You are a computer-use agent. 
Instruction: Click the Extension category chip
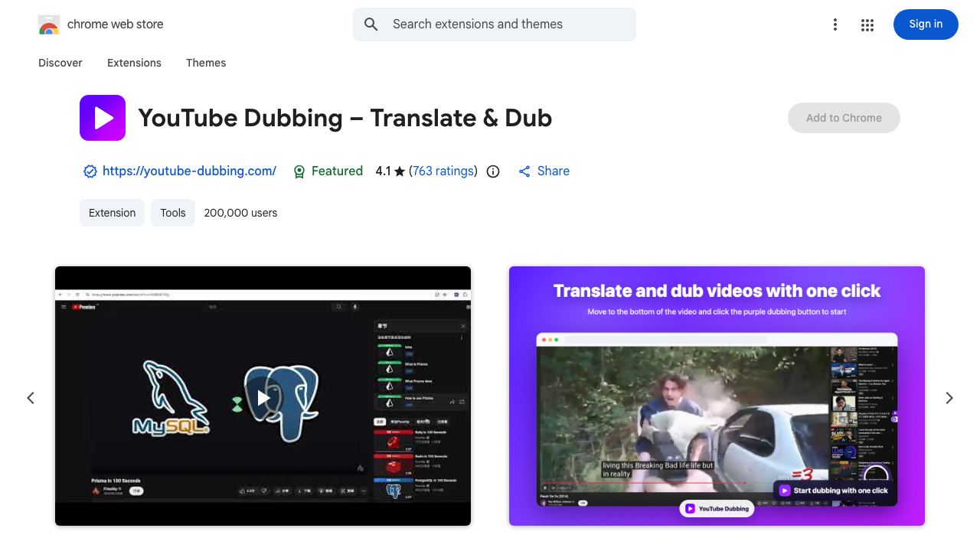(112, 213)
